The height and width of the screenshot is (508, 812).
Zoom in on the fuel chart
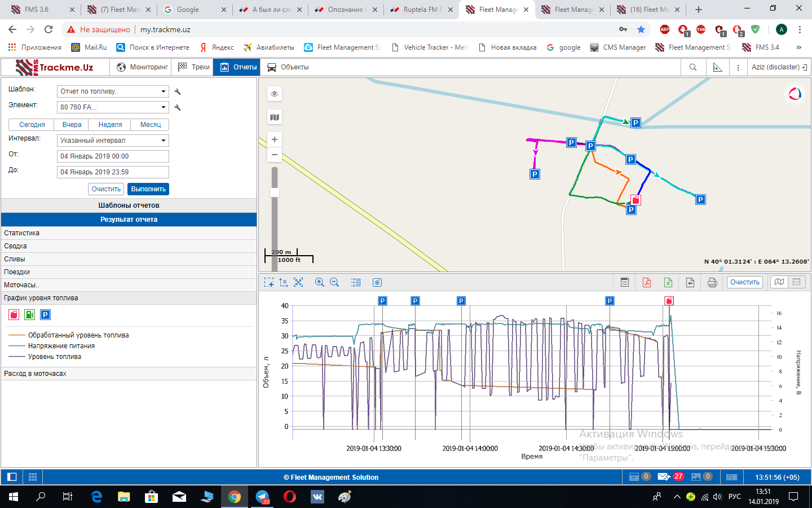(319, 282)
